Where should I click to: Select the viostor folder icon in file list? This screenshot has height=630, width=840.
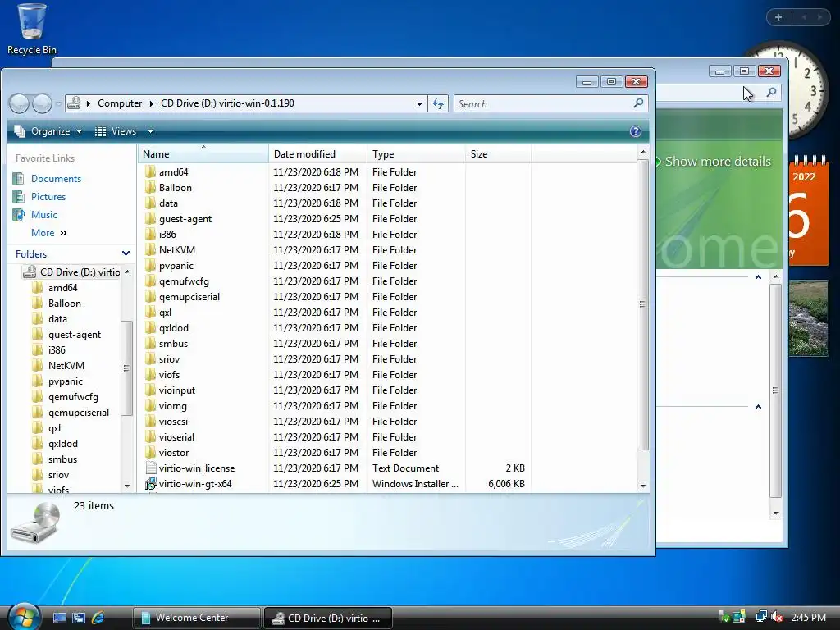(x=151, y=452)
